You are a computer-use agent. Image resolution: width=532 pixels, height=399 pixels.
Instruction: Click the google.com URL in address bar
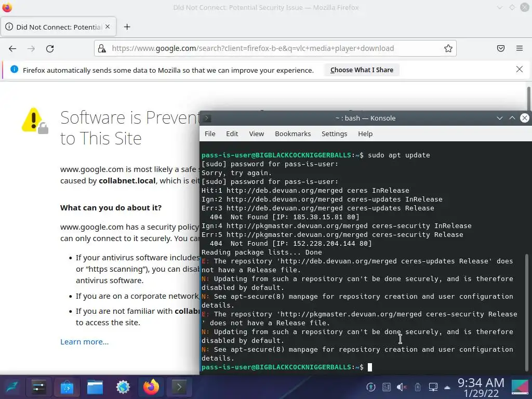click(253, 48)
